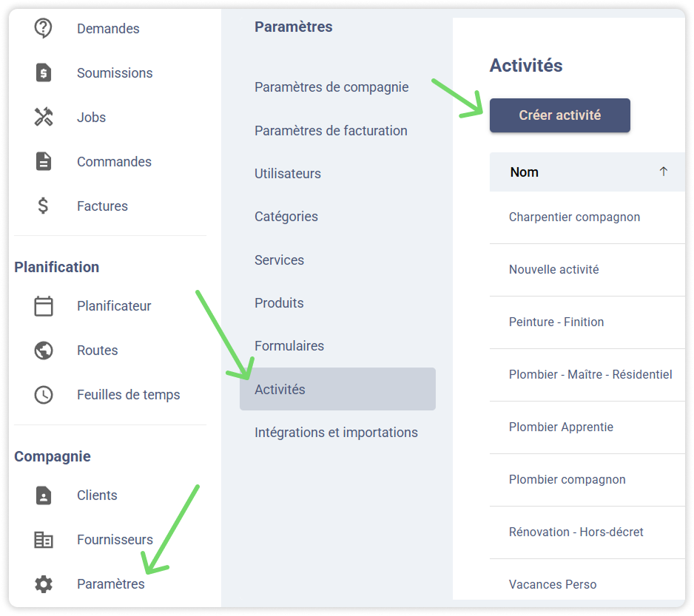This screenshot has height=616, width=694.
Task: Click the Feuilles de temps clock icon
Action: [44, 395]
